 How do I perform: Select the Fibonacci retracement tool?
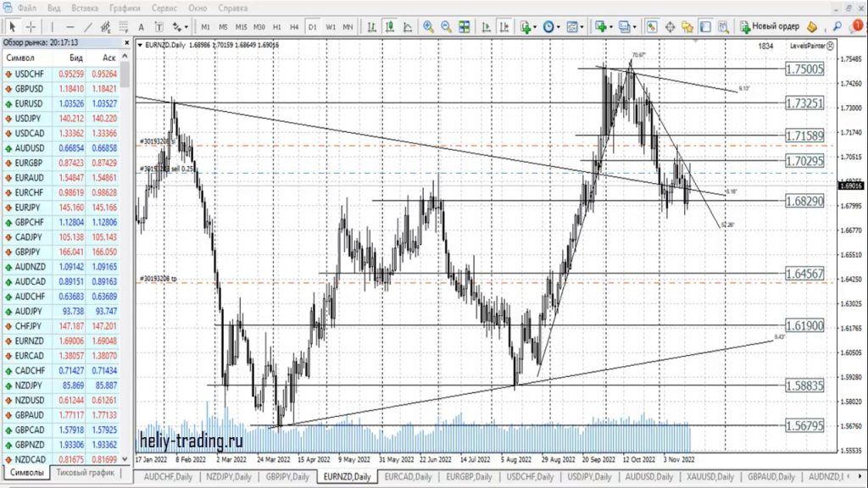click(123, 26)
